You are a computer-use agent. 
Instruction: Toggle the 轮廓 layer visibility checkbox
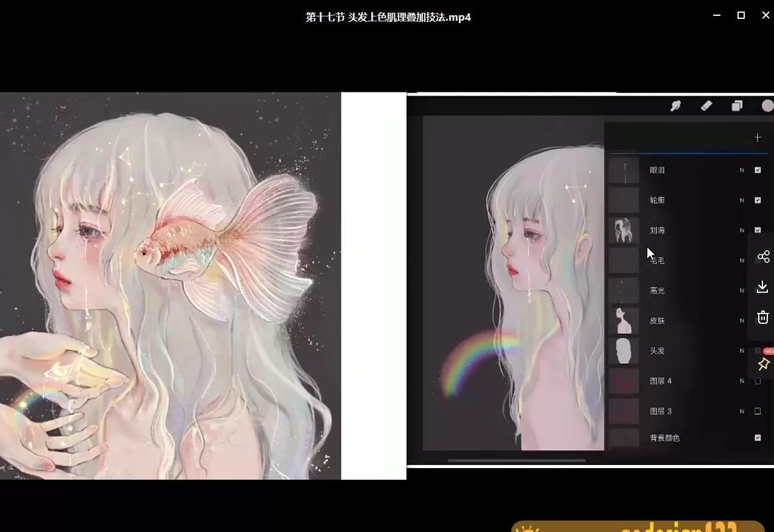(x=758, y=200)
